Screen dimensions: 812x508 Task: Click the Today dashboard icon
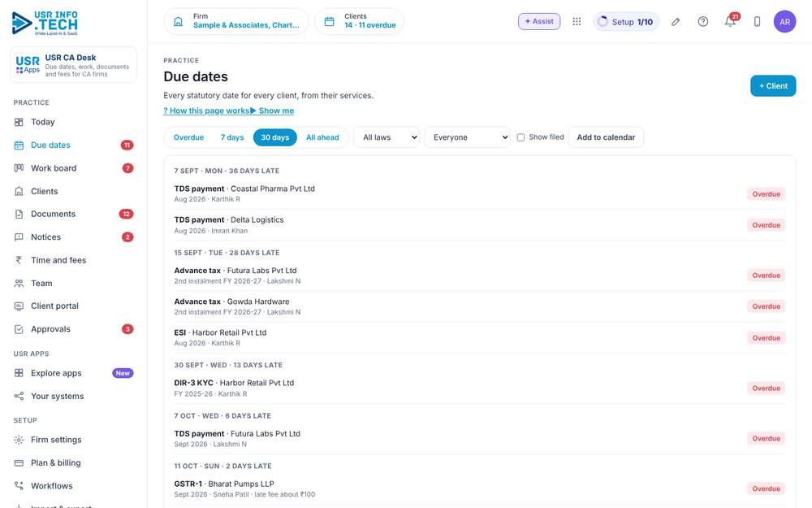(x=19, y=123)
